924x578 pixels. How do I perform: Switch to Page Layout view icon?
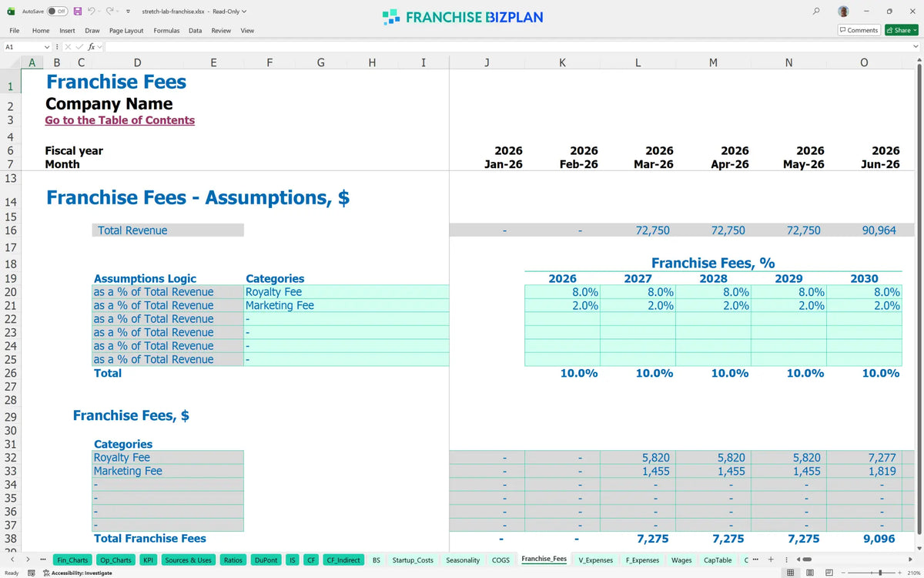point(809,573)
